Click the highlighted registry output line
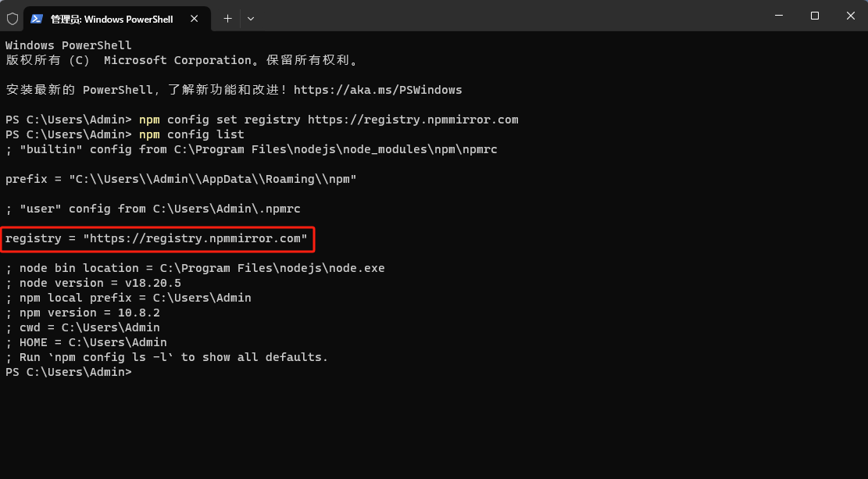The width and height of the screenshot is (868, 479). [156, 238]
